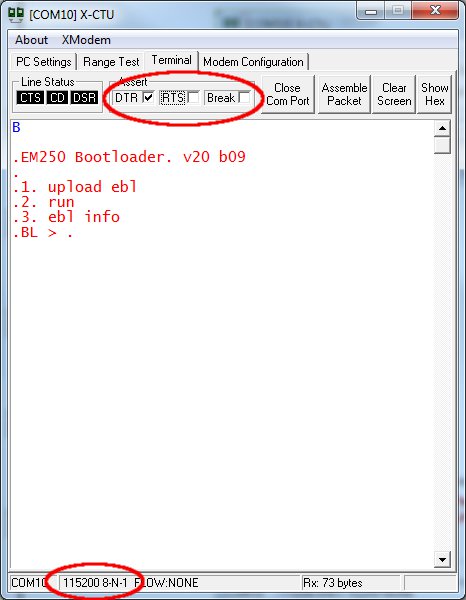Click the Close Com Port button

[288, 94]
